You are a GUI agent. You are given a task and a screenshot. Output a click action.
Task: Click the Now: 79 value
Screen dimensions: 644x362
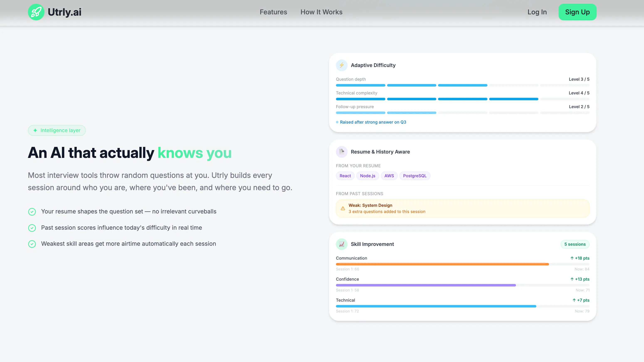(582, 311)
